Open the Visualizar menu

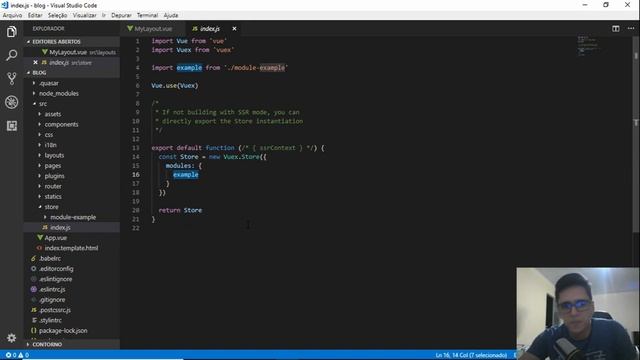coord(84,15)
